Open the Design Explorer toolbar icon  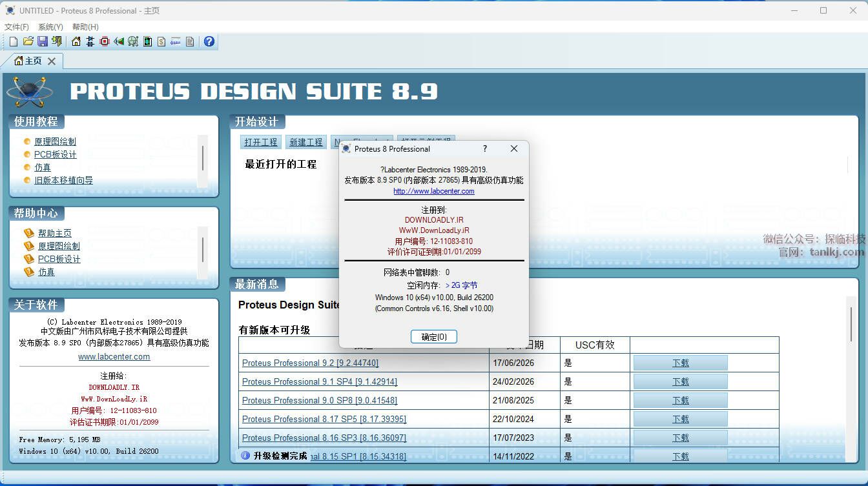tap(147, 41)
